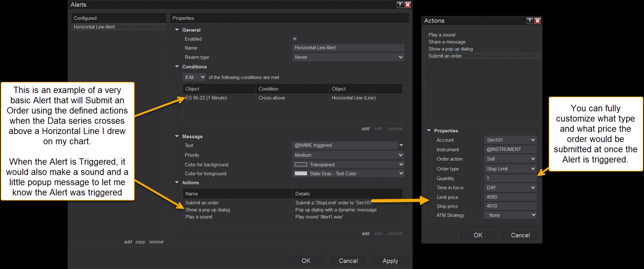
Task: Open the Order action Sell dropdown
Action: (510, 159)
